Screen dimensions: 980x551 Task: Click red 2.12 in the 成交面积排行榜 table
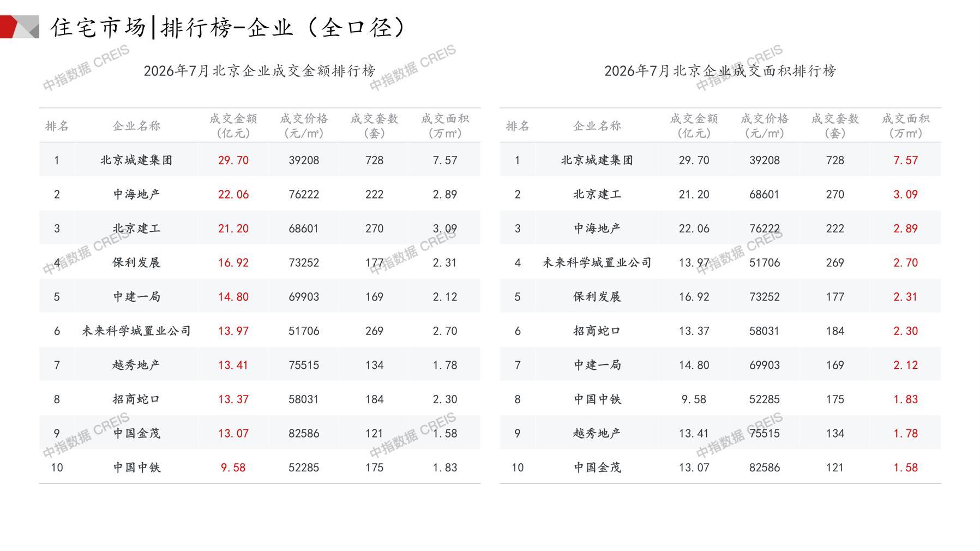point(906,365)
